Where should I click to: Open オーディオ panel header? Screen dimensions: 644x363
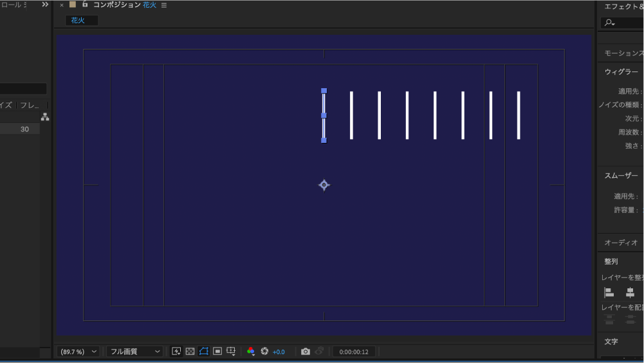pos(621,243)
